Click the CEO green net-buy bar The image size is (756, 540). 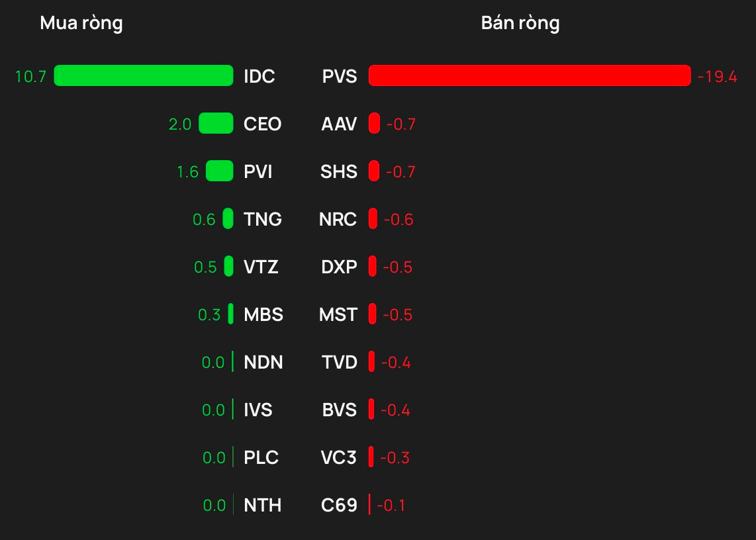(216, 124)
